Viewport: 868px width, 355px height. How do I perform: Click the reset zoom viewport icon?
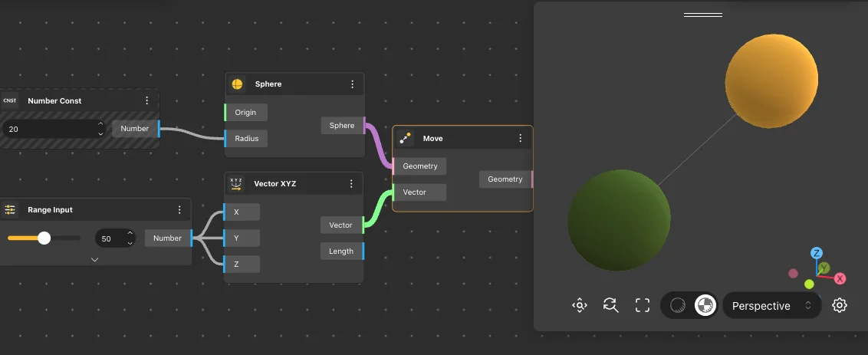tap(610, 306)
